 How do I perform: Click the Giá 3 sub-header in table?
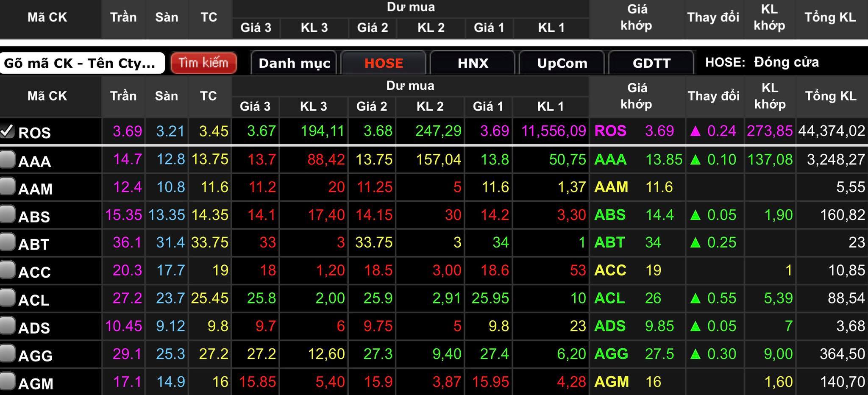point(255,106)
